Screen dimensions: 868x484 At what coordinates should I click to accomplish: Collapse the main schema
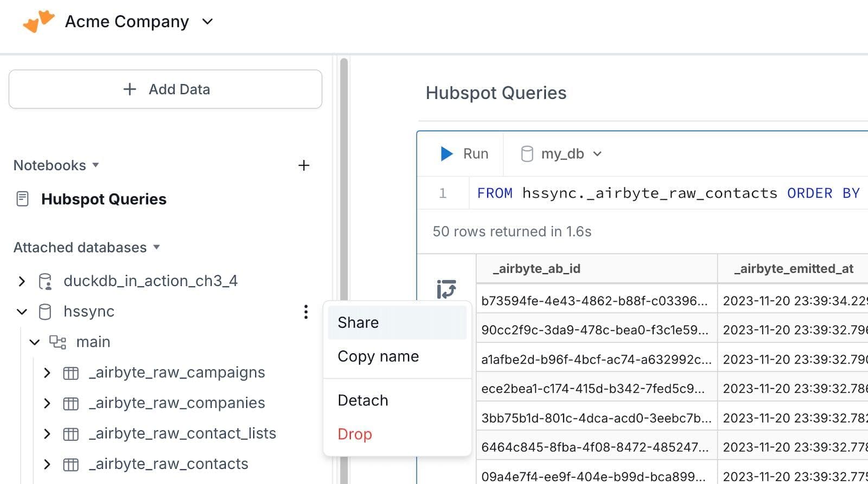coord(34,342)
